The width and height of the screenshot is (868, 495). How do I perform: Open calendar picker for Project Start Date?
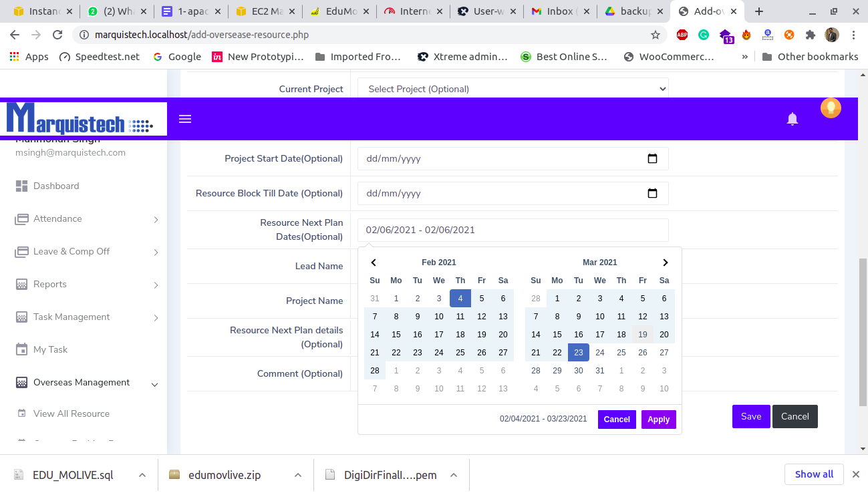(652, 159)
